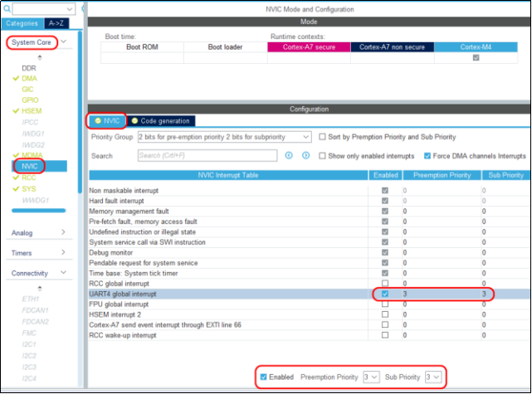Click the Preemption Priority column header
The width and height of the screenshot is (532, 394).
pyautogui.click(x=442, y=175)
